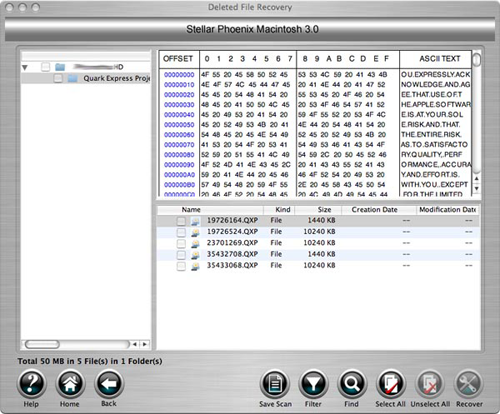Select file name 35433068.QXP

[x=232, y=266]
